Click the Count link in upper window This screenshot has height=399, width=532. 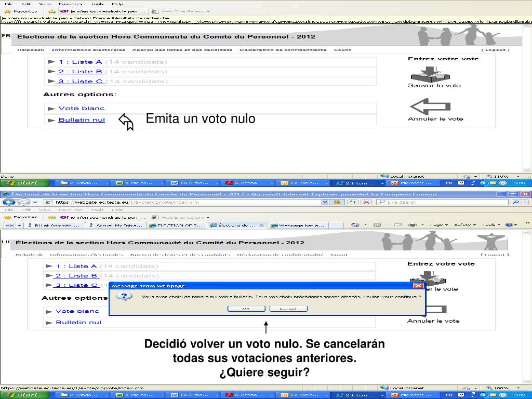[343, 49]
